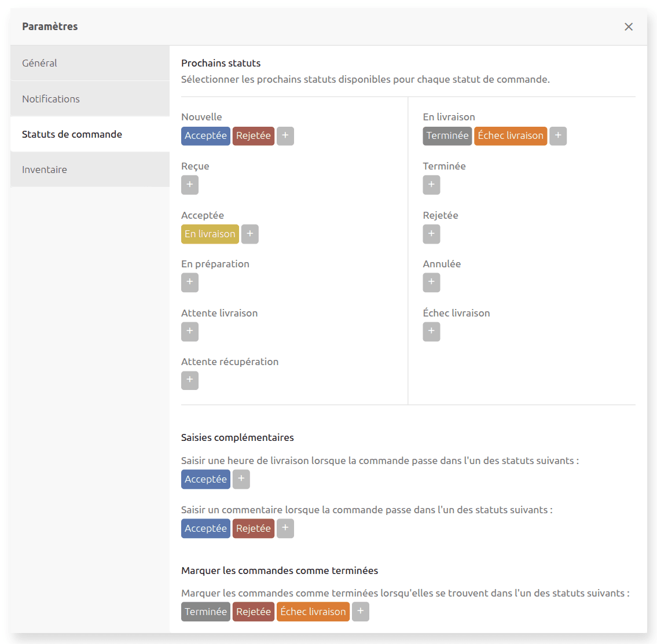Click Rejetée tag under Nouvelle
This screenshot has height=644, width=657.
(254, 136)
